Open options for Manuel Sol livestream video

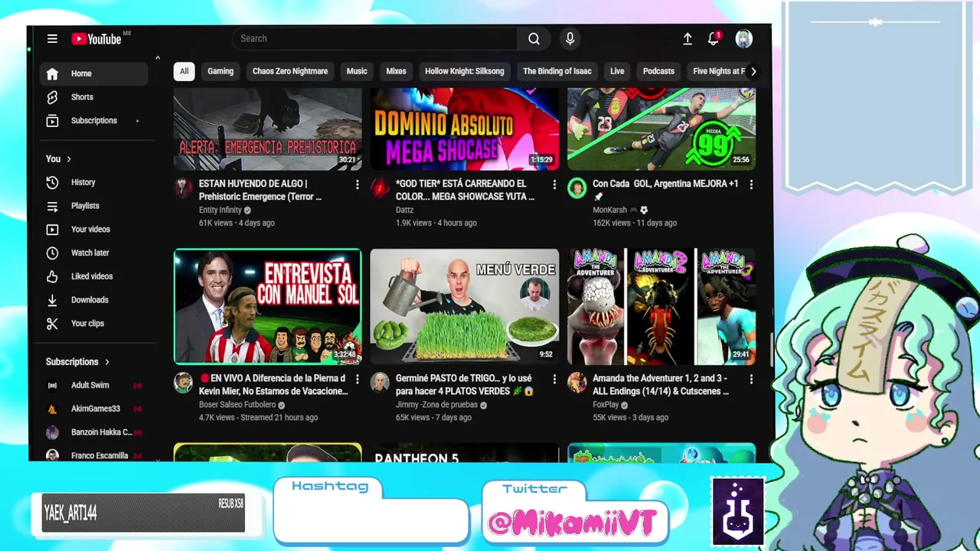pos(357,379)
